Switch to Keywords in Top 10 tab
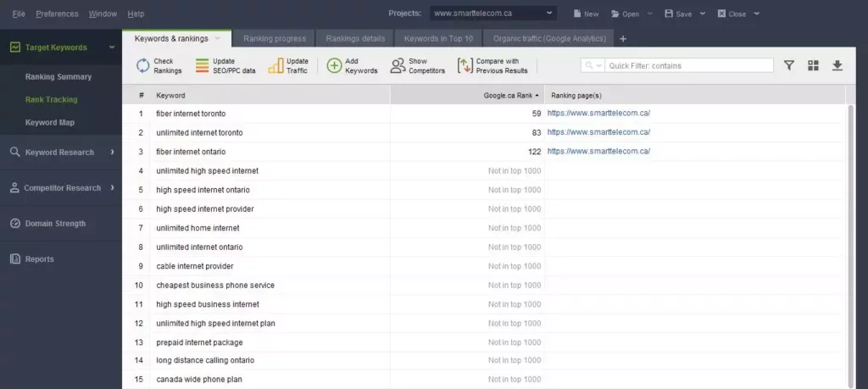The image size is (868, 389). pos(438,39)
